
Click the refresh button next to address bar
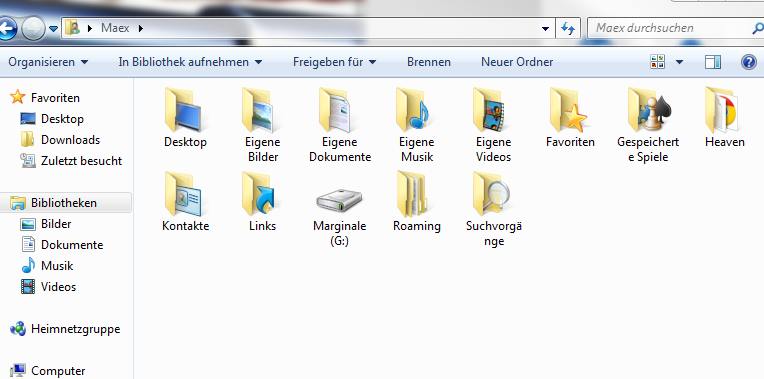pos(568,28)
